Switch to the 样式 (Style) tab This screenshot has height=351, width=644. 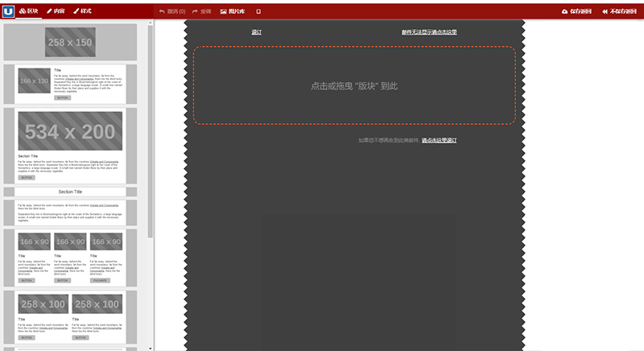[82, 11]
